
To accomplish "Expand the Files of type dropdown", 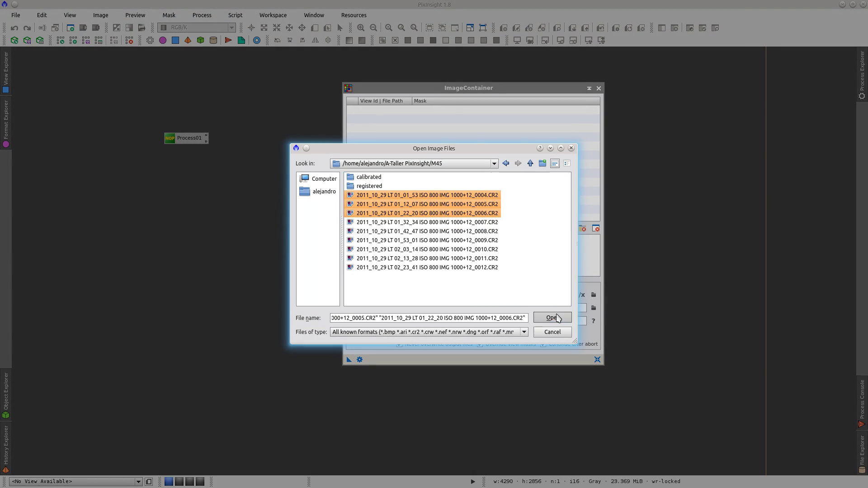I will pos(524,332).
